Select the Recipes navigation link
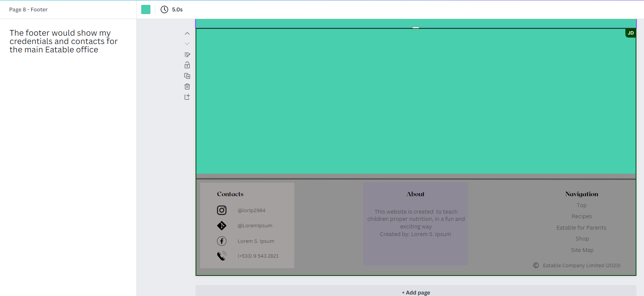The height and width of the screenshot is (296, 644). point(582,216)
